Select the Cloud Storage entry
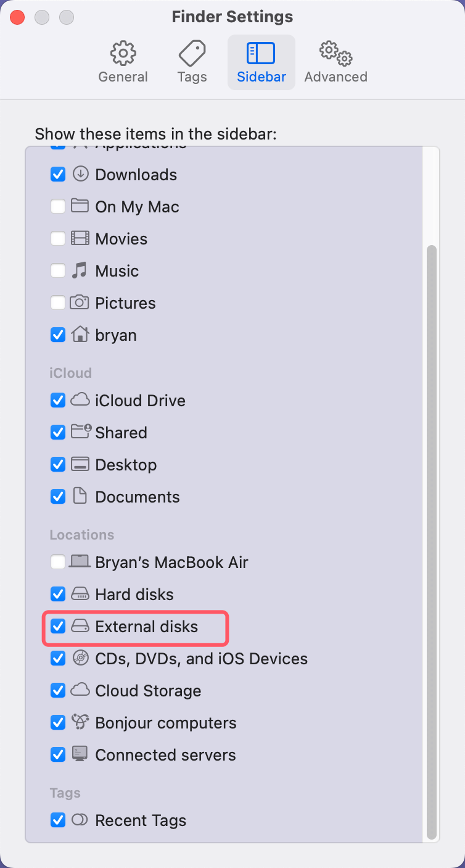 click(x=148, y=690)
